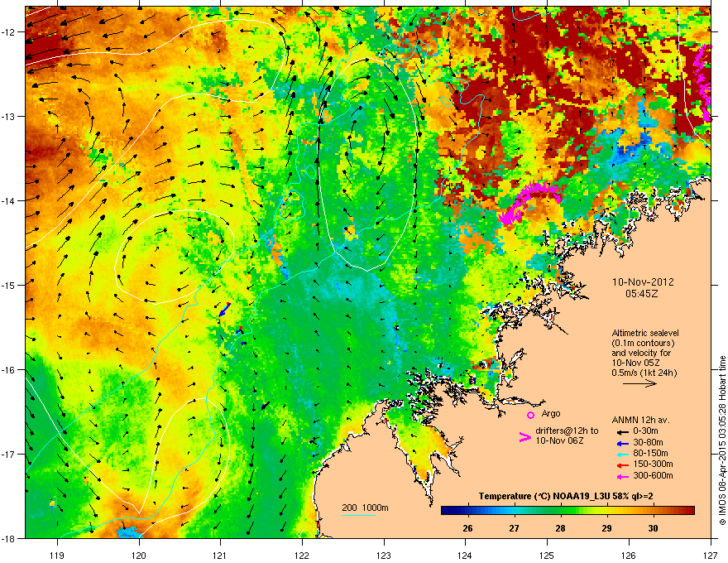The height and width of the screenshot is (563, 728).
Task: Click the dark red end of color bar
Action: pyautogui.click(x=691, y=511)
